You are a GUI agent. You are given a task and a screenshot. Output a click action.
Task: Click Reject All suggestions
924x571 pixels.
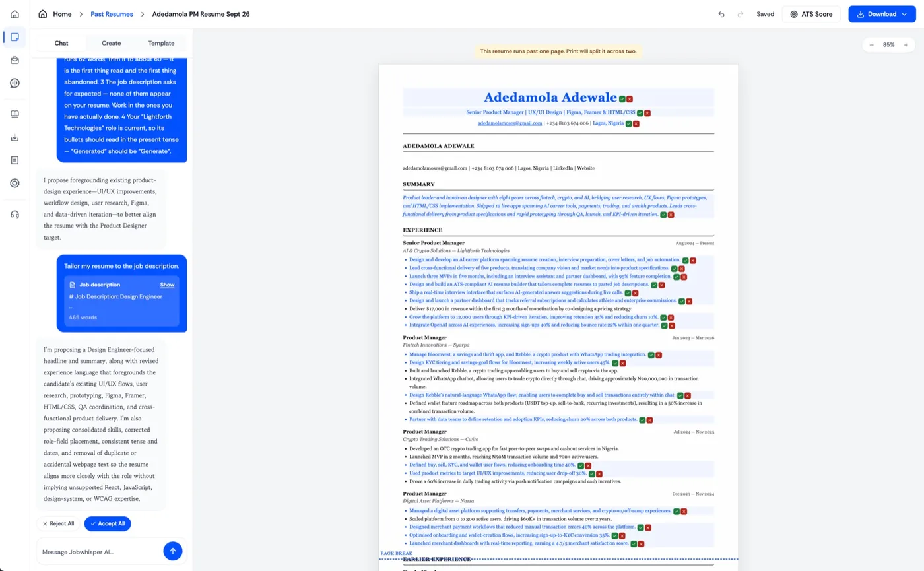pos(58,523)
